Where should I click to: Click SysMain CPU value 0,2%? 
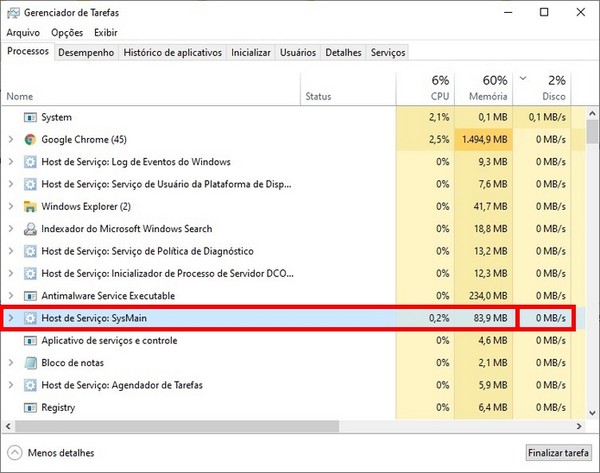439,318
